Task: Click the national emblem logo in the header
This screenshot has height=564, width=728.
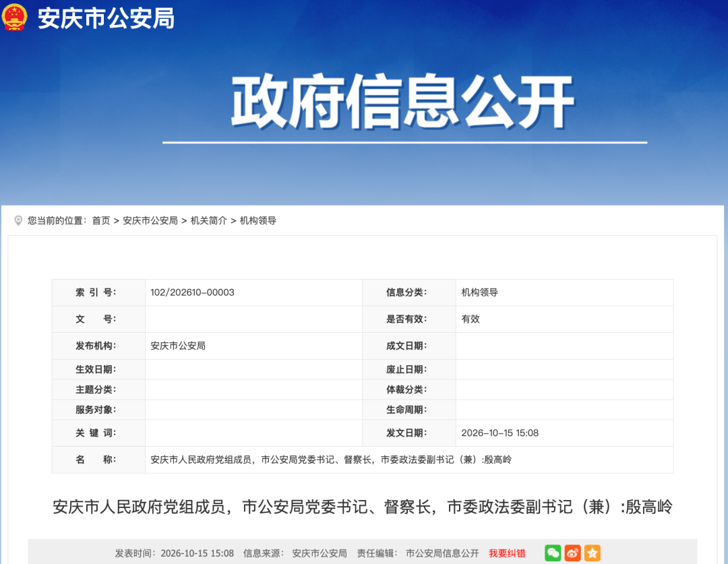Action: pos(14,18)
